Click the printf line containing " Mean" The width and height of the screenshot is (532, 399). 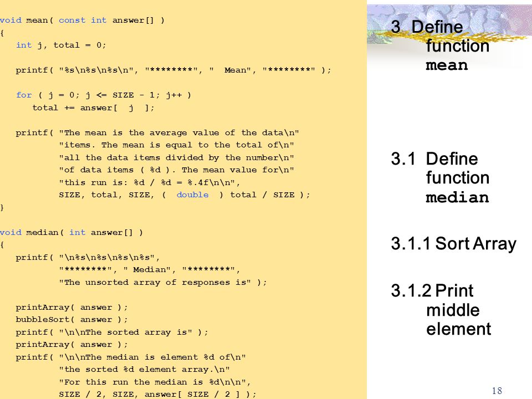coord(173,70)
